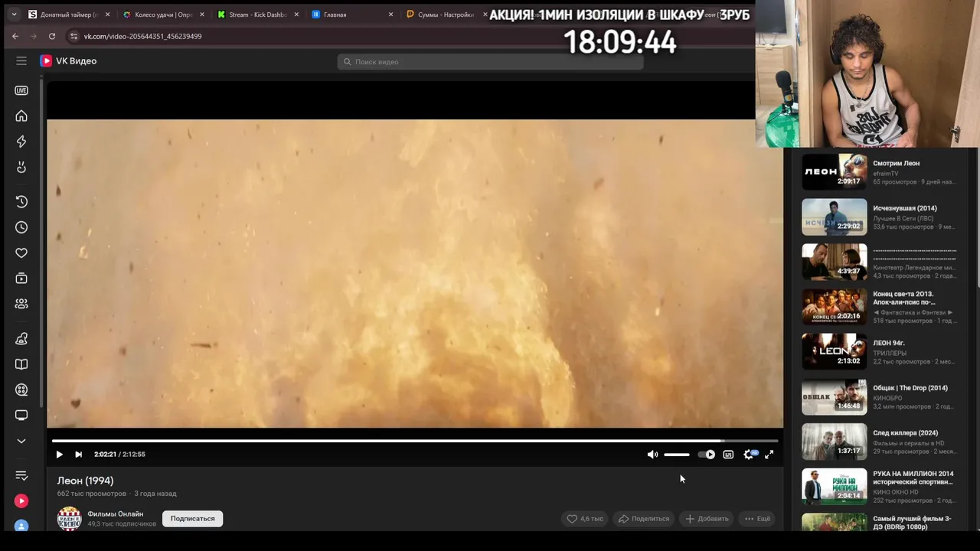Screen dimensions: 980x551
Task: Click the Леон (1994) video title
Action: pos(85,481)
